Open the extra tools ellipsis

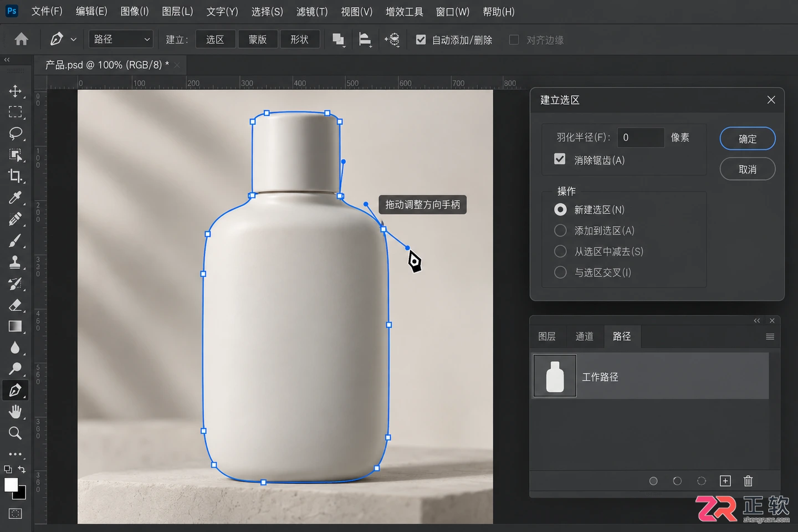tap(16, 454)
